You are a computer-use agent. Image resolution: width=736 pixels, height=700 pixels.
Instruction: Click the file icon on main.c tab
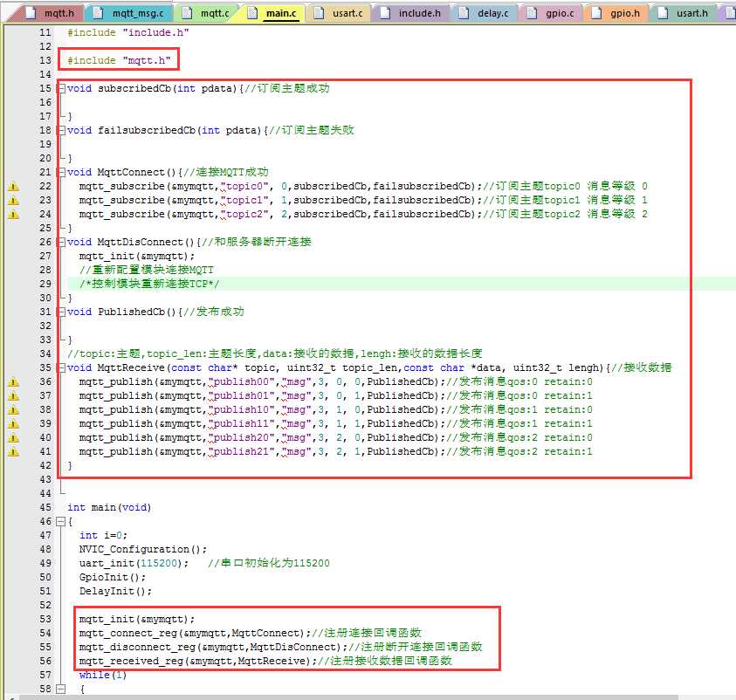[252, 13]
